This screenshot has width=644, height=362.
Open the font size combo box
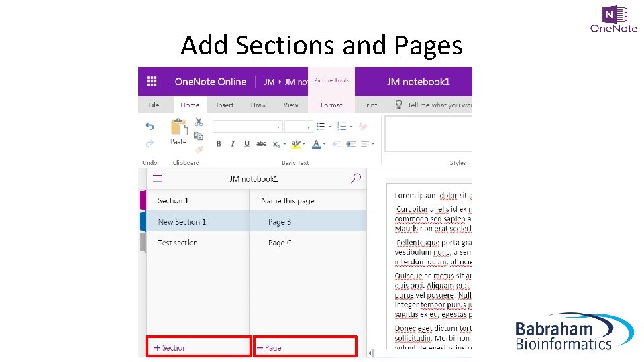(x=299, y=127)
